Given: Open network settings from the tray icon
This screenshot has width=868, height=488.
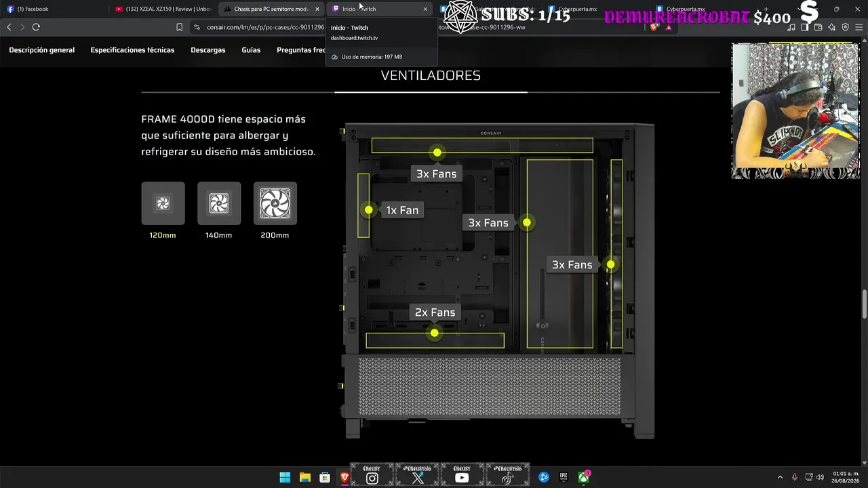Looking at the screenshot, I should pos(809,477).
